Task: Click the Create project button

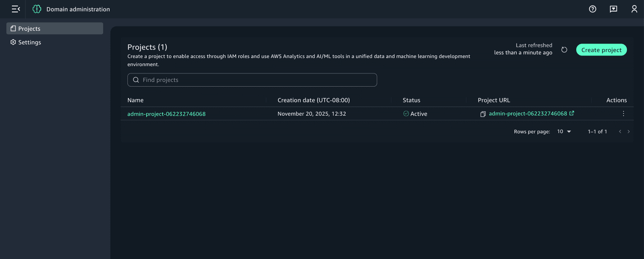Action: 601,50
